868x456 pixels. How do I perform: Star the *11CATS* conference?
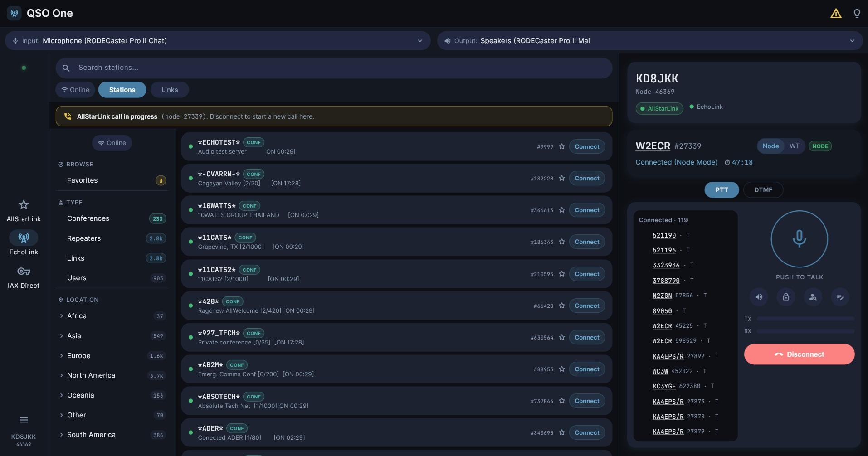tap(562, 242)
